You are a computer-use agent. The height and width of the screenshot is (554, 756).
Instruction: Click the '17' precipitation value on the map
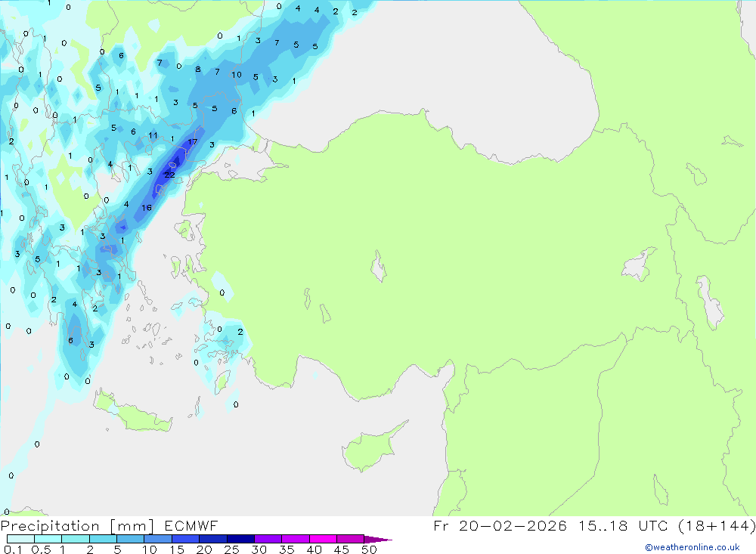click(192, 142)
